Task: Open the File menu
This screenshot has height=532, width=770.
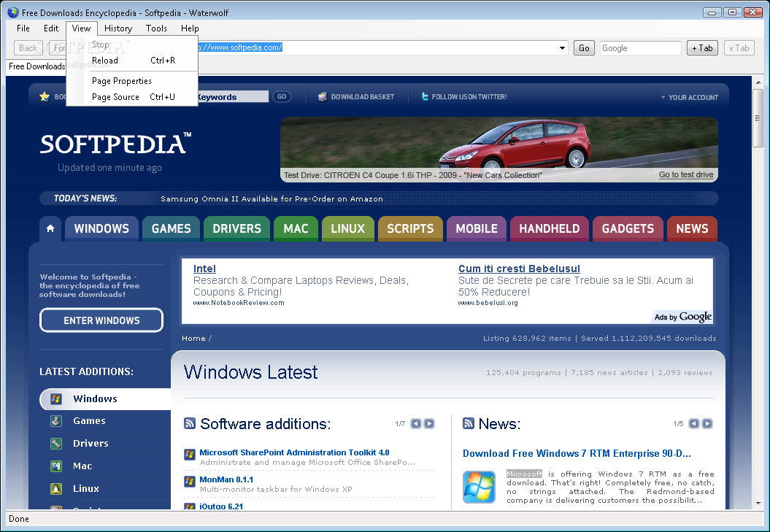Action: point(23,28)
